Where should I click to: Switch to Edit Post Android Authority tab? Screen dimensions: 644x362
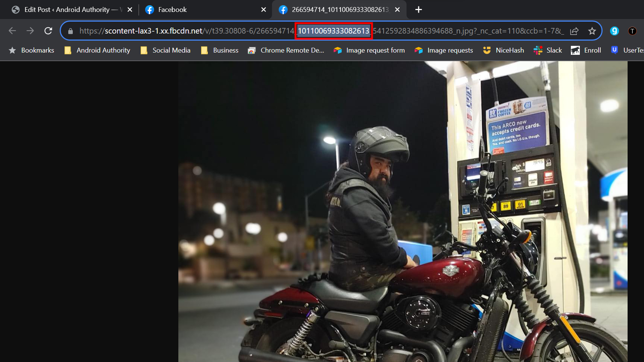(67, 10)
